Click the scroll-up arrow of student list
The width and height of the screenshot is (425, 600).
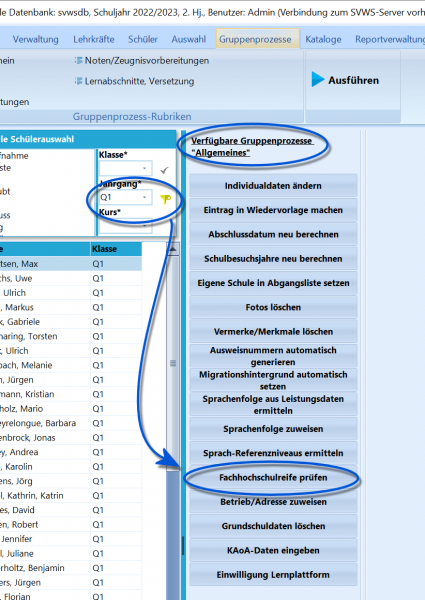pyautogui.click(x=173, y=249)
